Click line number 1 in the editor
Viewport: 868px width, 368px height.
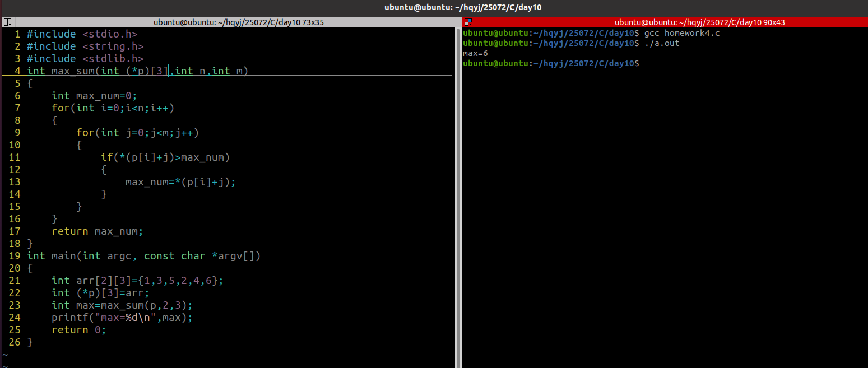(17, 34)
